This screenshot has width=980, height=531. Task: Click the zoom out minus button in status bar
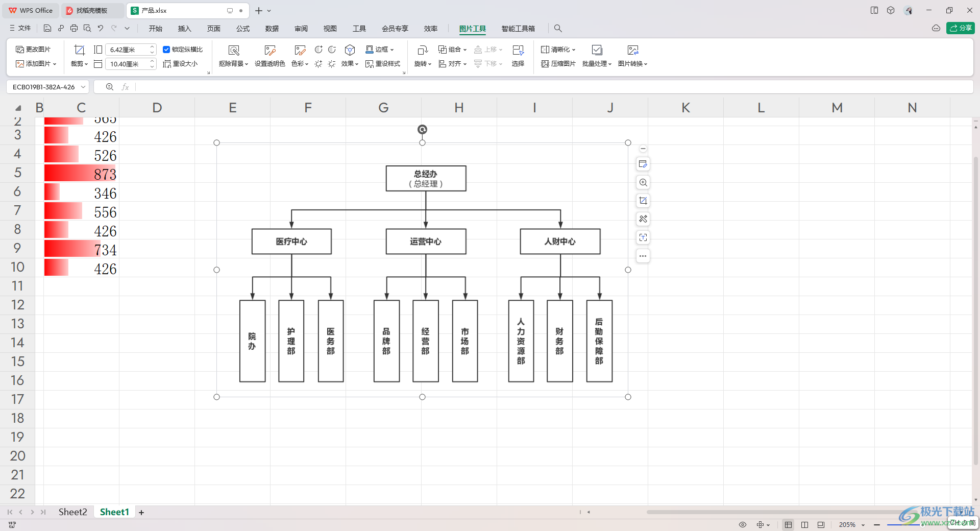[877, 524]
